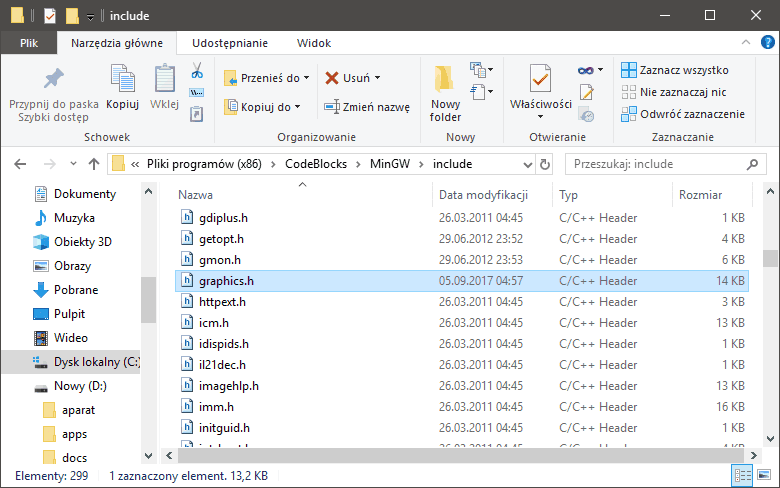This screenshot has width=780, height=488.
Task: Go up one folder level arrow
Action: click(94, 164)
